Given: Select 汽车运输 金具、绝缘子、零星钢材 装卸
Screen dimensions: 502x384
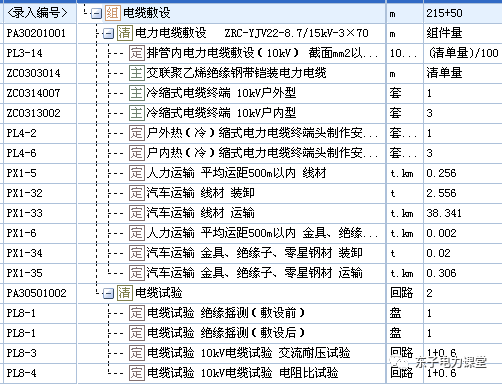Looking at the screenshot, I should [x=255, y=253].
